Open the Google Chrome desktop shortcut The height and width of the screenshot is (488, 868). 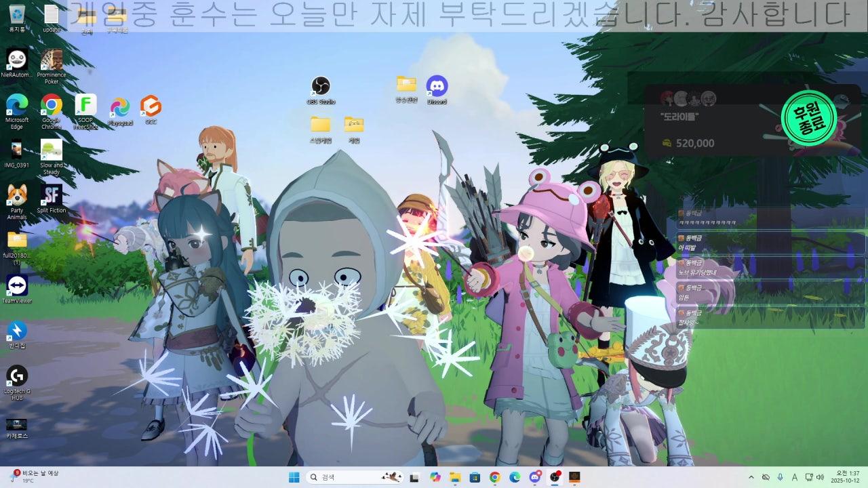[52, 111]
